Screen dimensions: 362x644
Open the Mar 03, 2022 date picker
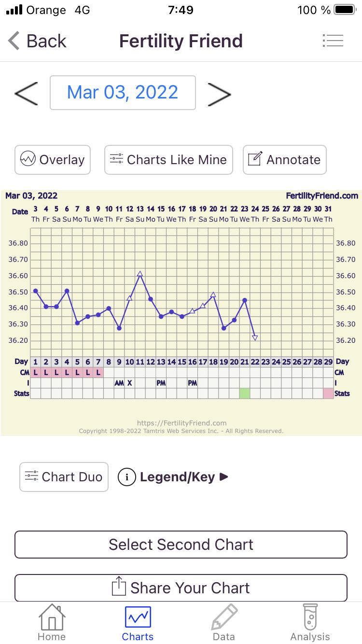[x=123, y=93]
